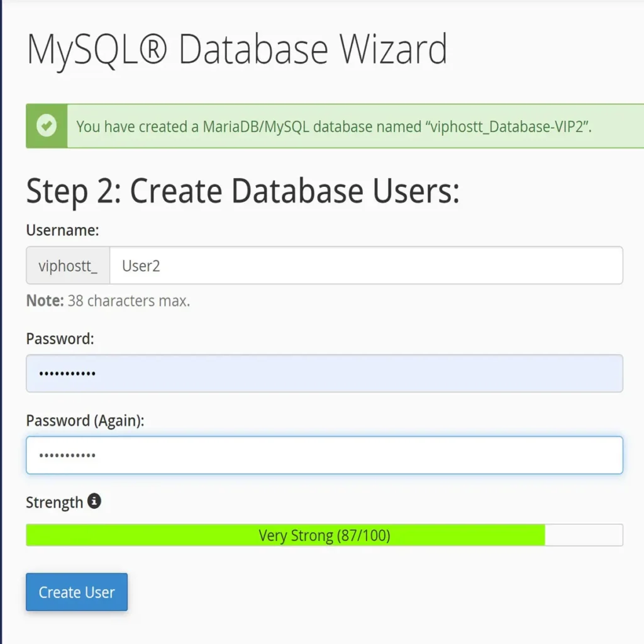Open the Strength info icon
644x644 pixels.
94,501
